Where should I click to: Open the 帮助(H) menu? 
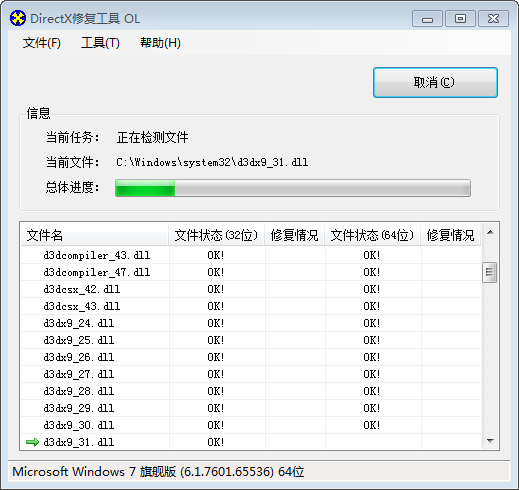tap(160, 43)
